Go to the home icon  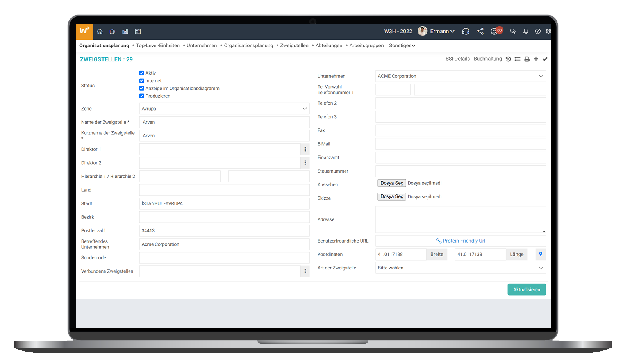(x=100, y=31)
